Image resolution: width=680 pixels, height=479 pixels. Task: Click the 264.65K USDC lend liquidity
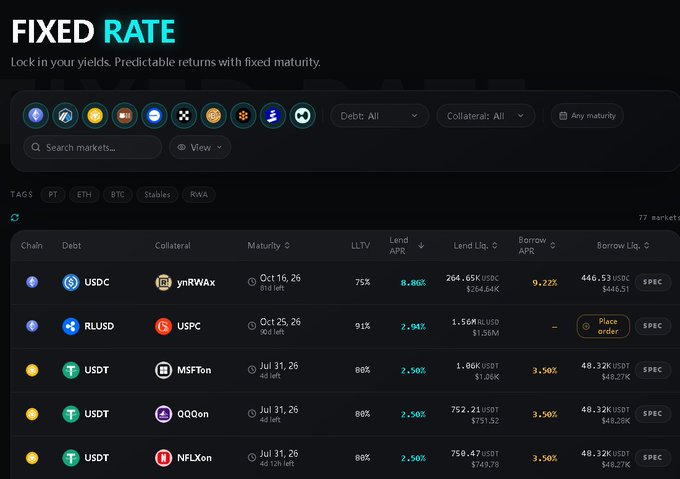473,278
